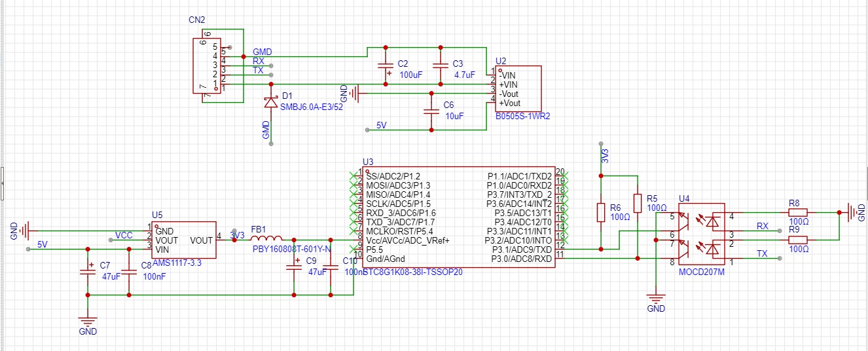Viewport: 868px width, 351px height.
Task: Click the SMBJ6.0A-E3/52 part label
Action: [x=312, y=106]
